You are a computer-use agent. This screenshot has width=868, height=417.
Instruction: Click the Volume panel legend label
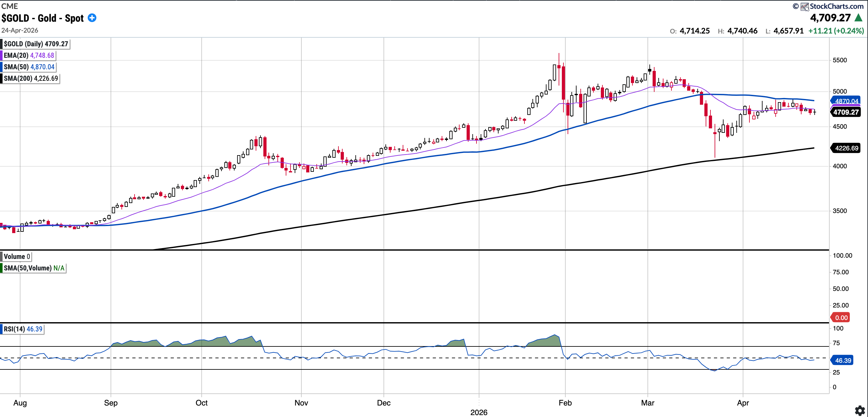point(17,256)
